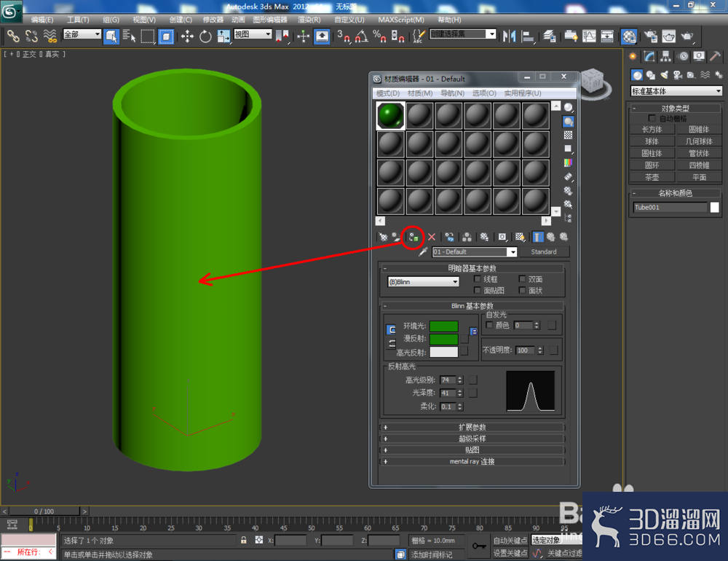The width and height of the screenshot is (728, 561).
Task: Toggle the 自动关键点 auto key button
Action: pyautogui.click(x=510, y=540)
